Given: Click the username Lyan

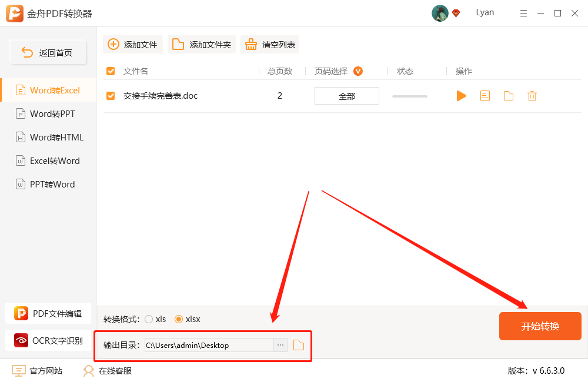Looking at the screenshot, I should pyautogui.click(x=485, y=13).
